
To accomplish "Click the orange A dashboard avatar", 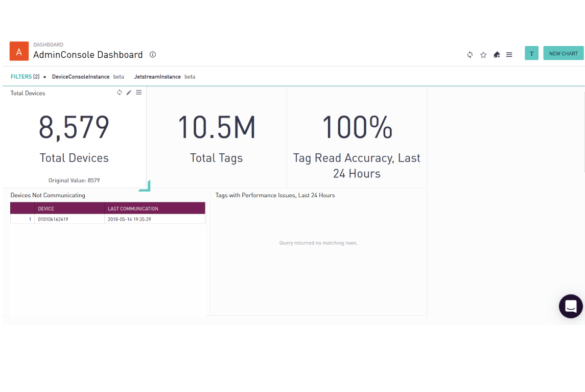I will coord(19,51).
